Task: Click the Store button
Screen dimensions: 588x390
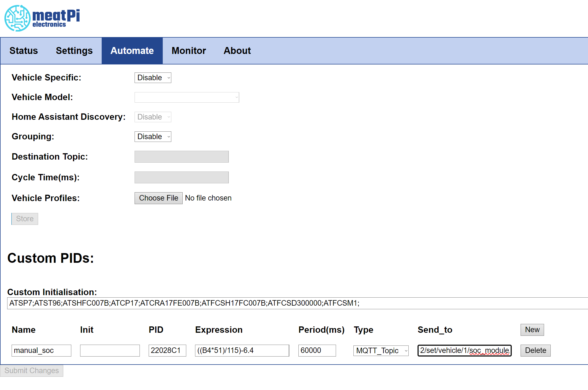Action: (x=25, y=219)
